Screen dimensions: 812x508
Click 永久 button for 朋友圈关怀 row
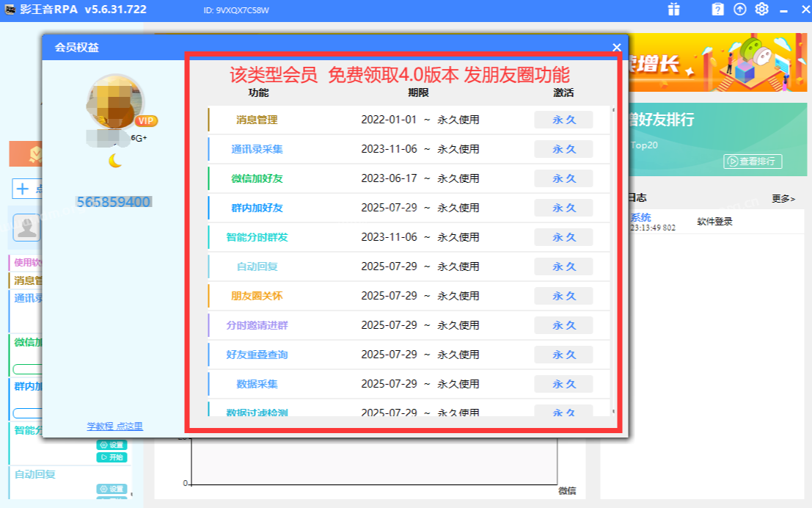pyautogui.click(x=563, y=296)
